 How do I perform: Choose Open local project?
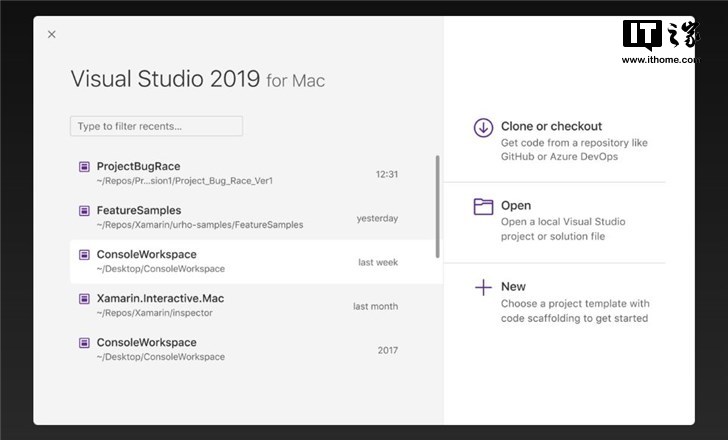(x=550, y=220)
